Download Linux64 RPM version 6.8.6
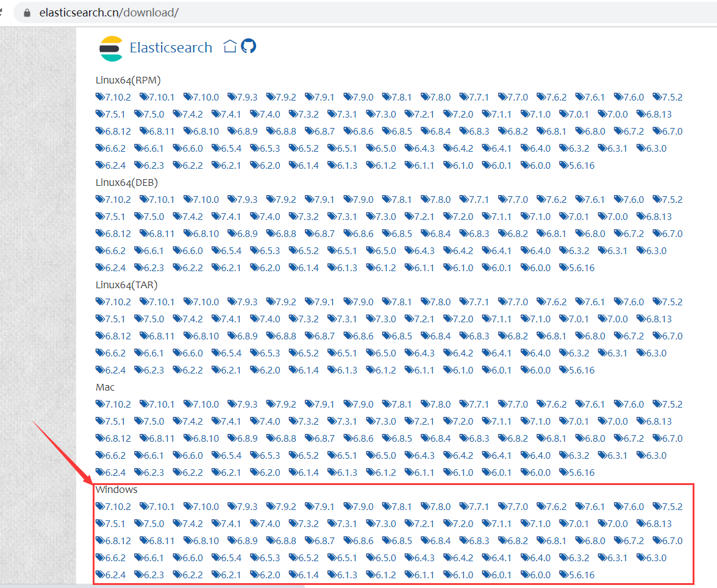717x588 pixels. coord(358,132)
